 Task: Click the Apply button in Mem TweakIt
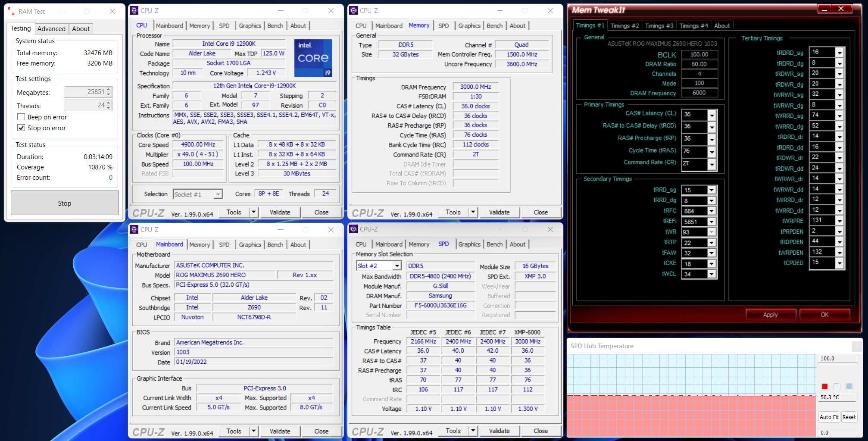(x=770, y=315)
